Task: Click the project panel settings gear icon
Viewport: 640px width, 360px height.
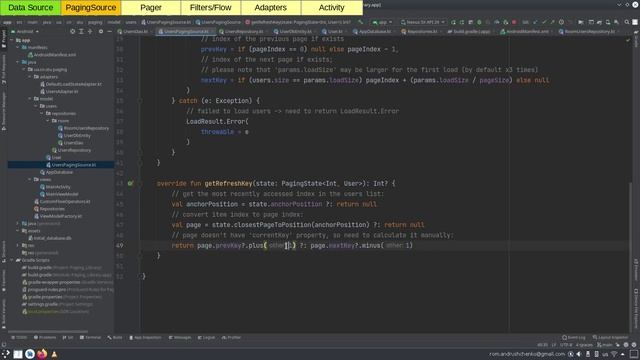Action: (x=101, y=31)
